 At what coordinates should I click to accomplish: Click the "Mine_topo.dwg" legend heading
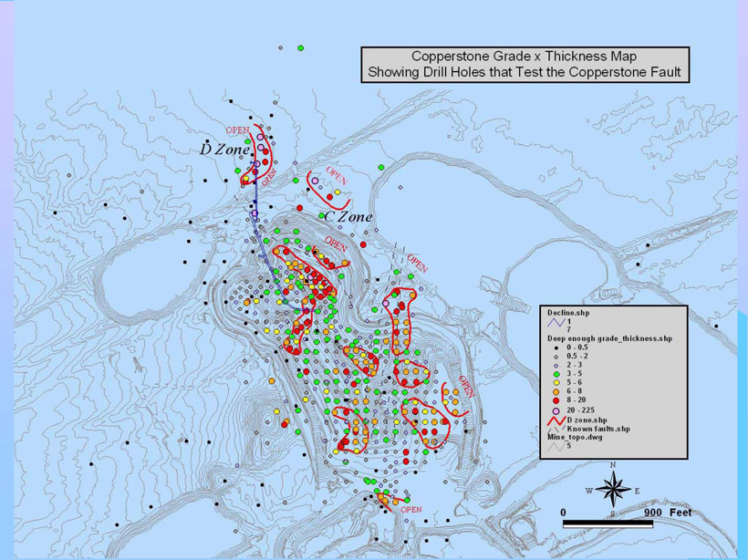(575, 438)
